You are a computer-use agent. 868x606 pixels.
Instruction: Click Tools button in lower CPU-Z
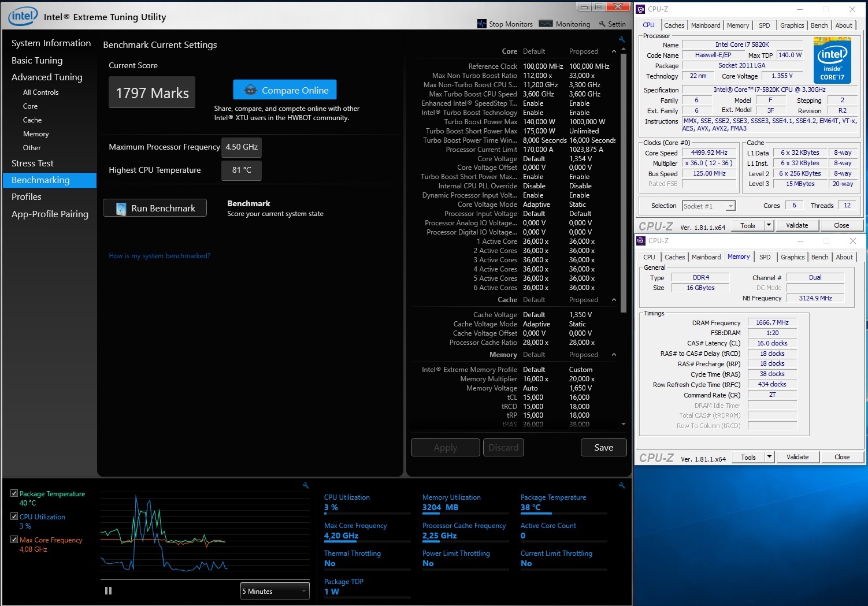coord(748,457)
